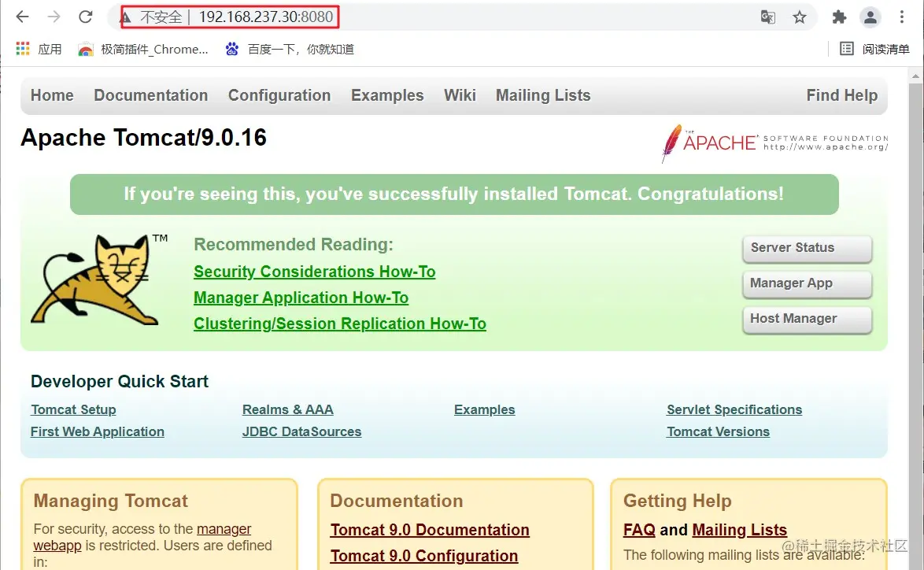Open the Realms & AAA link

pos(287,409)
